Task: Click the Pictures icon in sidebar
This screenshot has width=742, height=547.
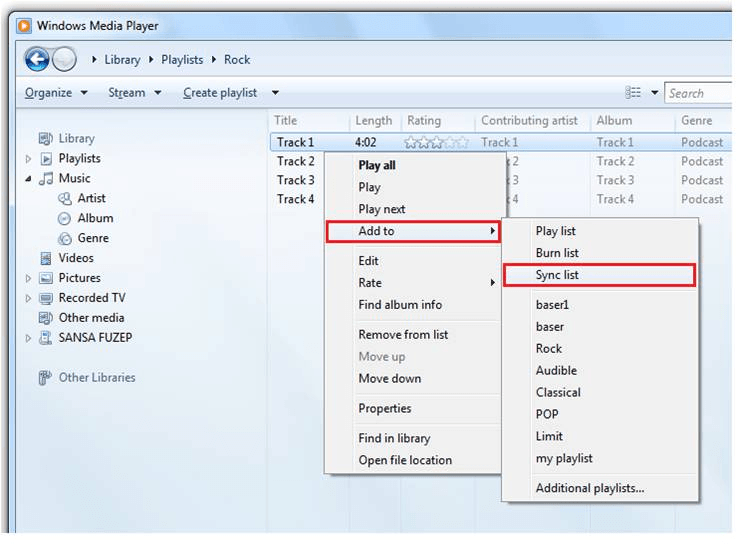Action: 46,278
